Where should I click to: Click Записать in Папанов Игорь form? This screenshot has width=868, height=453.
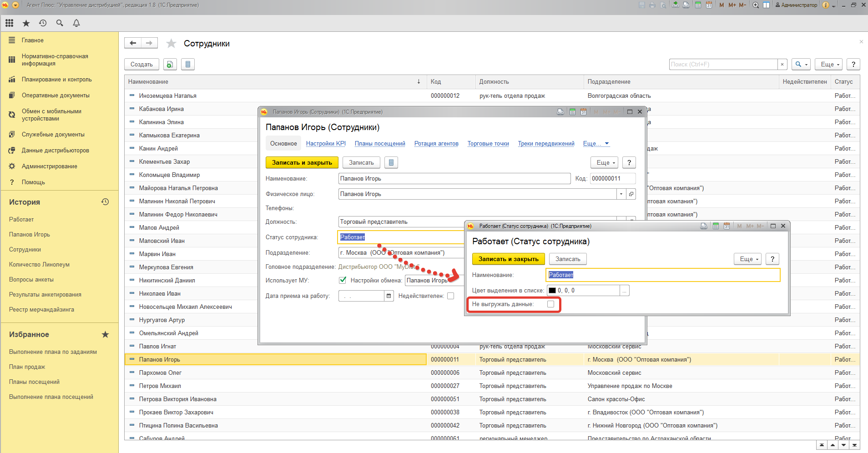click(x=361, y=162)
